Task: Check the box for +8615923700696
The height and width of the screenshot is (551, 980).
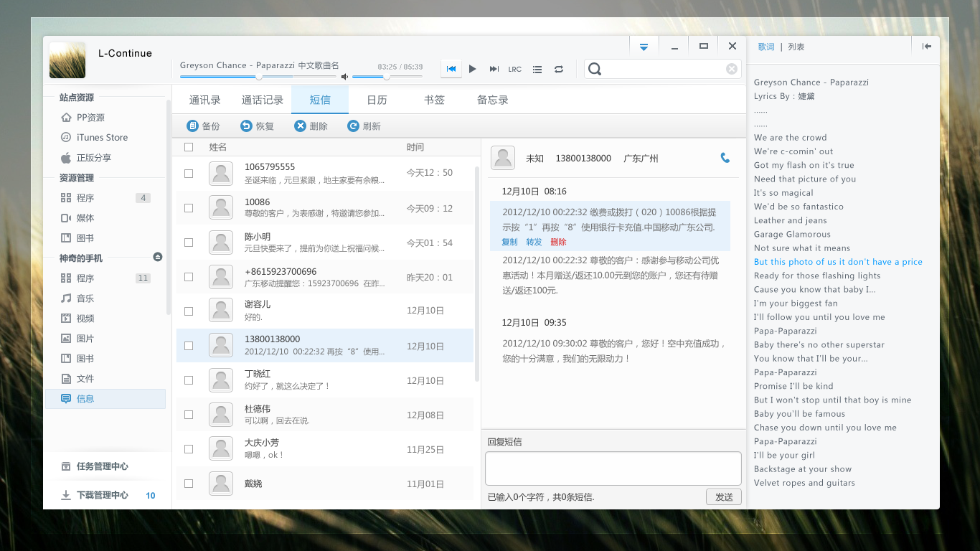Action: [189, 277]
